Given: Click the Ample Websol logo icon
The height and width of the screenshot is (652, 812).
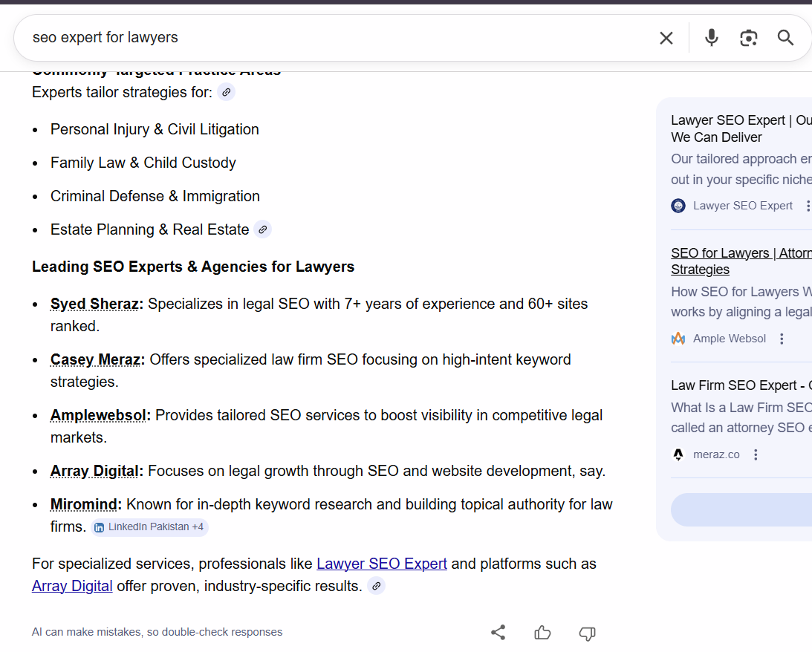Looking at the screenshot, I should pyautogui.click(x=678, y=338).
